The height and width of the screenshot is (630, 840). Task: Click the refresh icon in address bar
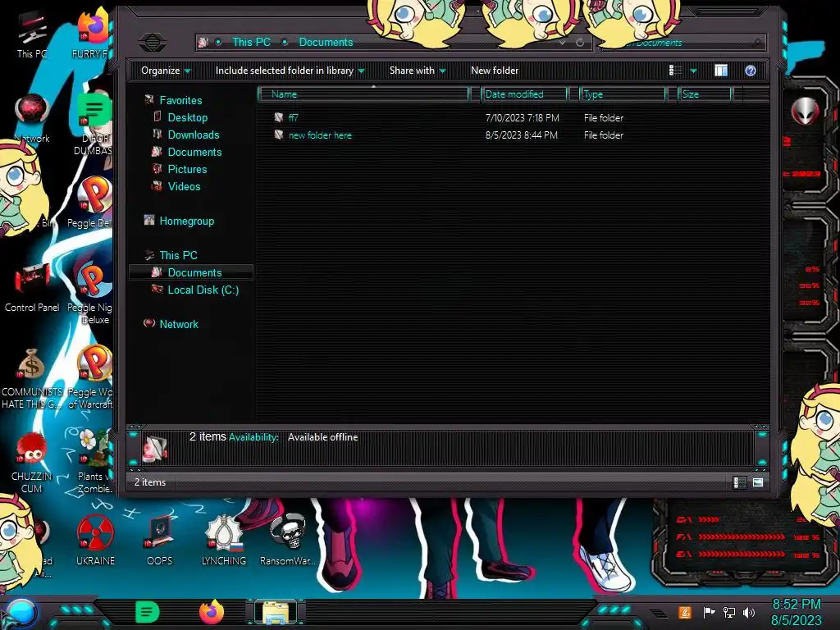[x=580, y=43]
